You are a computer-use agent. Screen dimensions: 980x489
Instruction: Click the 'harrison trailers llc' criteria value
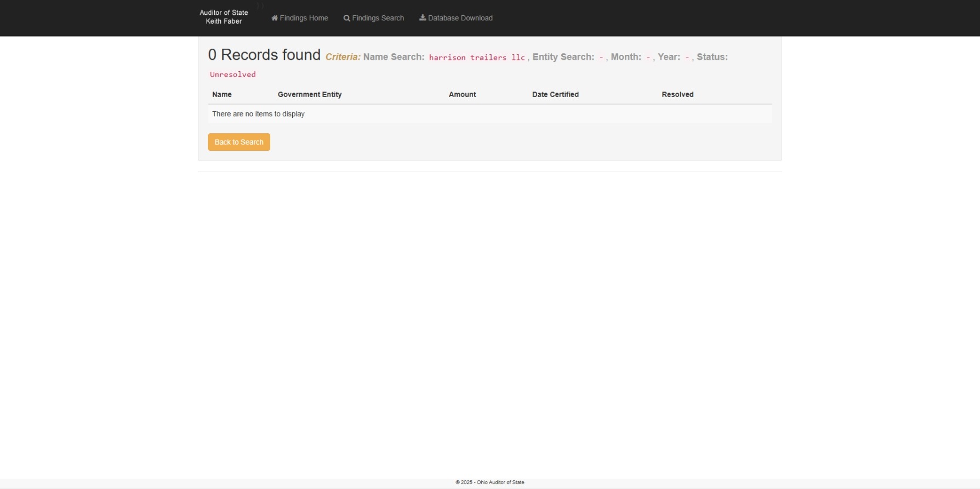click(476, 58)
